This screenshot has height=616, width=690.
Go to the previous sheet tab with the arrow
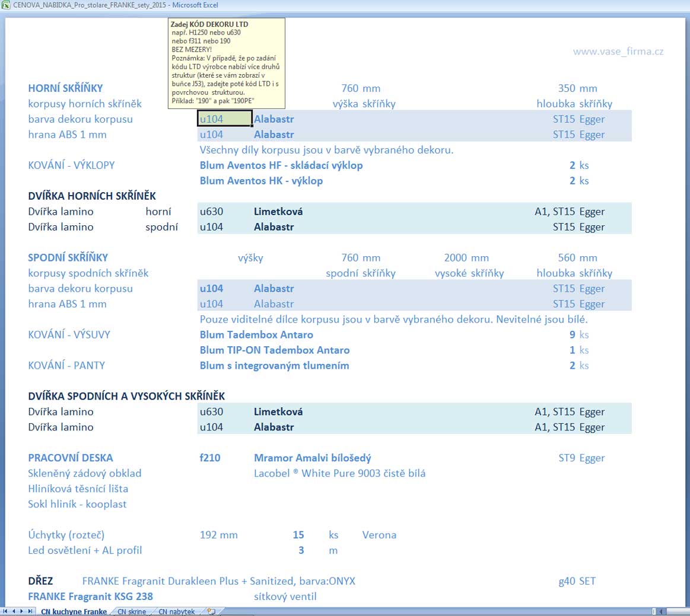point(14,611)
